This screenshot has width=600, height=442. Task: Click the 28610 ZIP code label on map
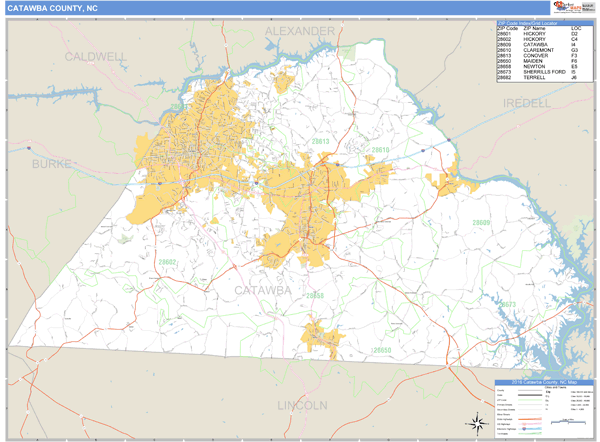tap(379, 150)
